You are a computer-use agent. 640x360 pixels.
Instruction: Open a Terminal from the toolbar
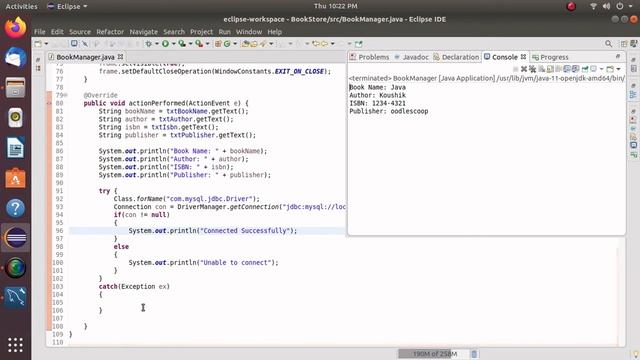[74, 43]
